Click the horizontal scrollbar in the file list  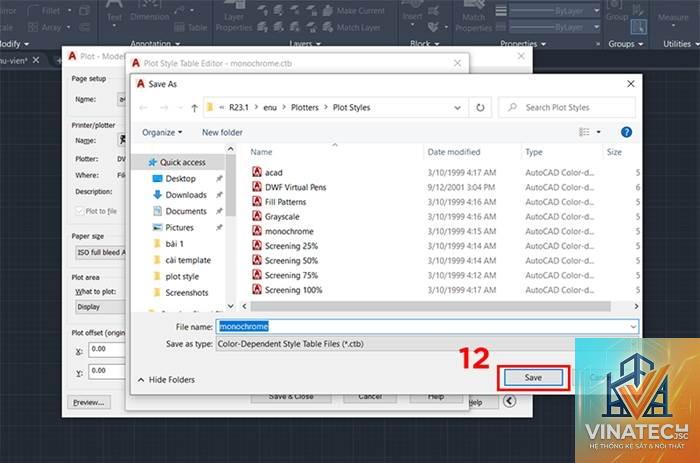click(430, 306)
